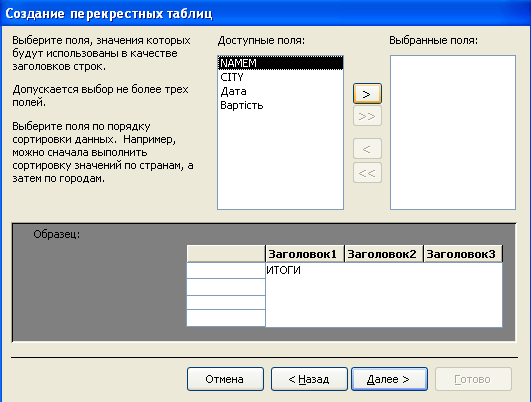Click the Выбранные поля list box
Screen dimensions: 531x402
point(453,132)
